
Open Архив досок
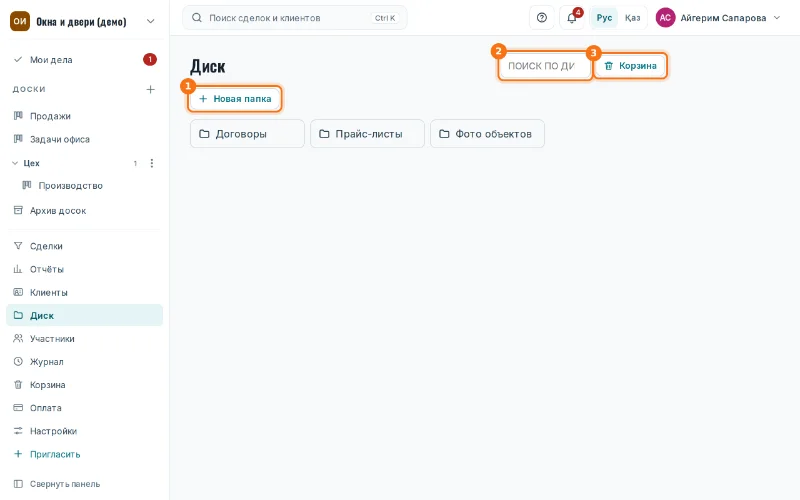[84, 211]
